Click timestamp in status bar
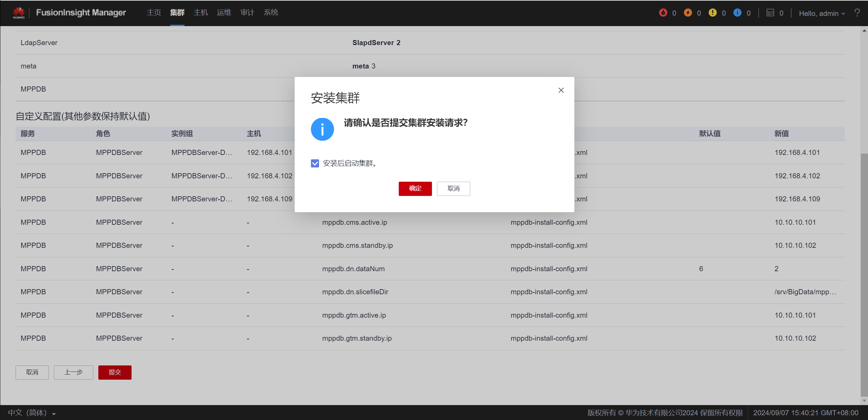 (806, 413)
